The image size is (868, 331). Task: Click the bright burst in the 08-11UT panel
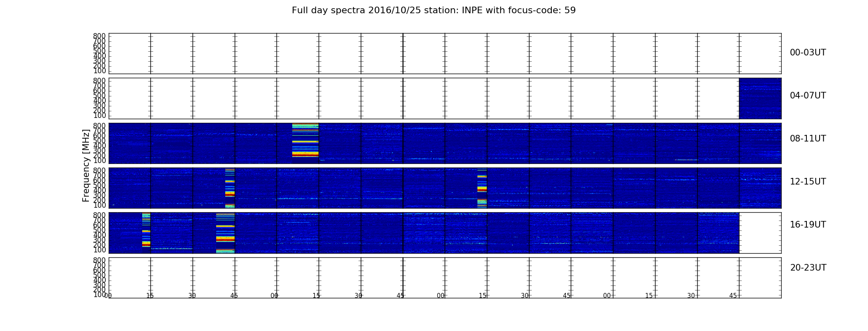tap(305, 140)
